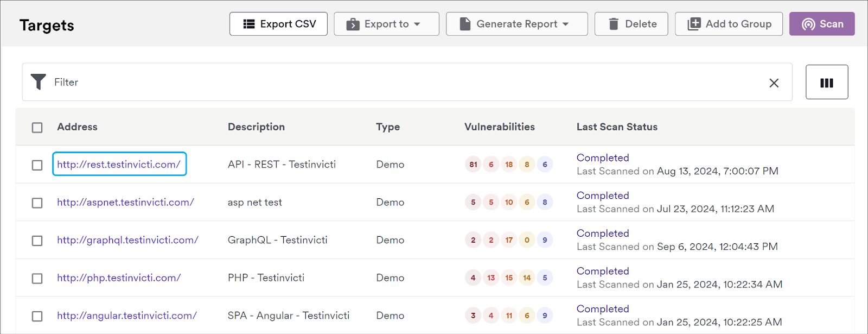Click the Export CSV button

tap(278, 24)
